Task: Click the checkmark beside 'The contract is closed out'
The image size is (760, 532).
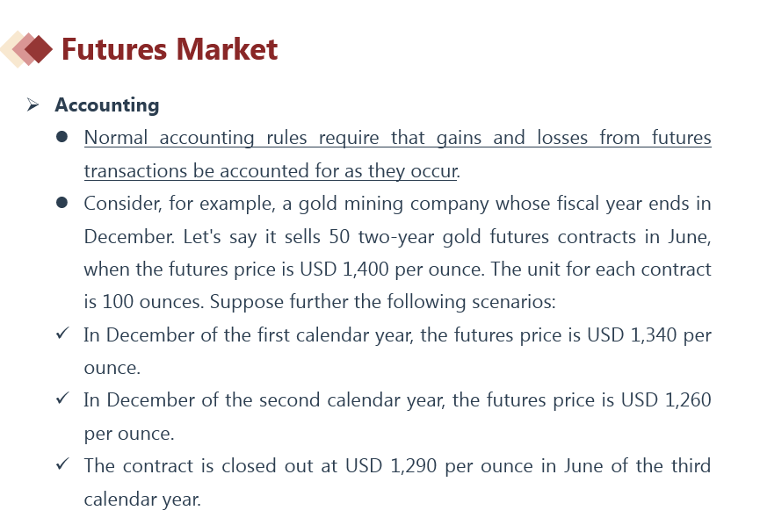Action: pyautogui.click(x=62, y=464)
